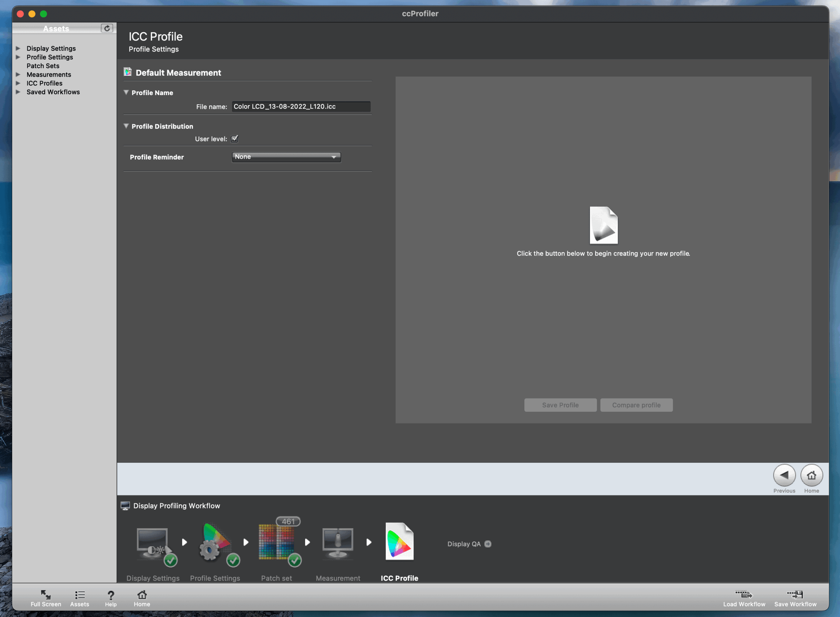Collapse the Profile Name section
This screenshot has height=617, width=840.
tap(126, 93)
